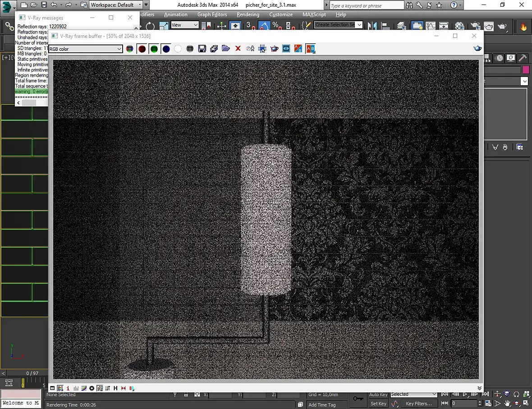The width and height of the screenshot is (532, 409).
Task: Click the teapot render-last icon in VFB toolbar
Action: pyautogui.click(x=274, y=49)
